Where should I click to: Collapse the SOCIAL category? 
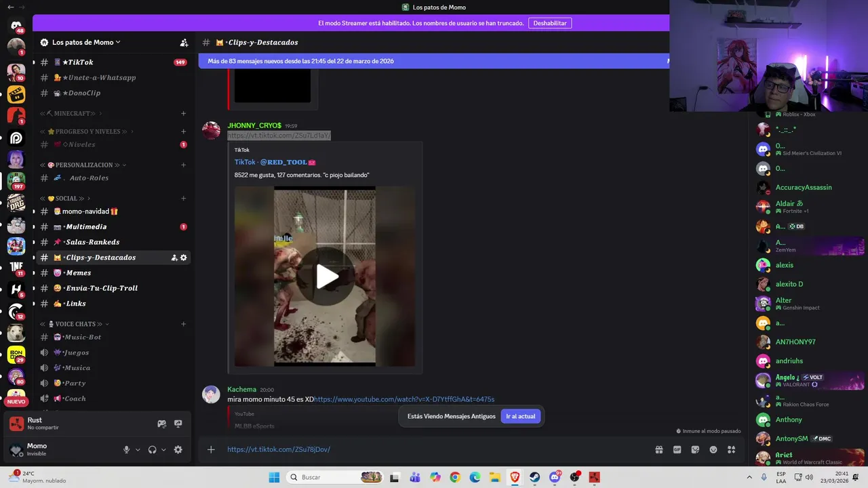[x=66, y=199]
